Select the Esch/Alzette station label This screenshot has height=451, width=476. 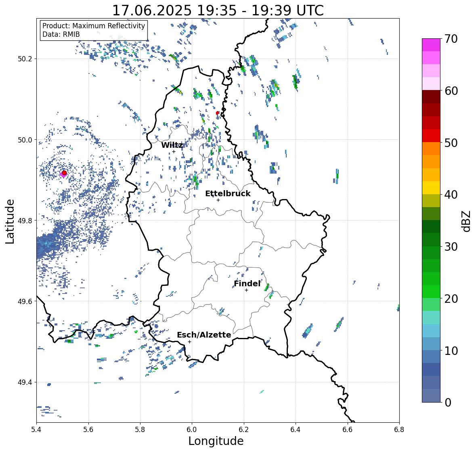click(204, 335)
